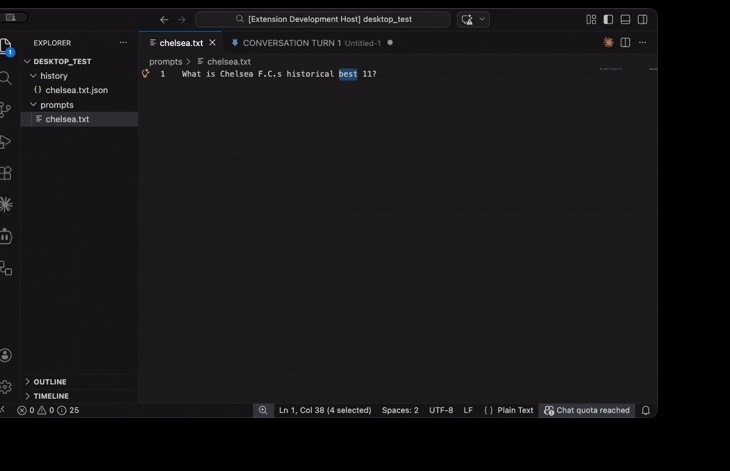Open the Copilot chat dropdown arrow
This screenshot has height=471, width=730.
tap(482, 19)
